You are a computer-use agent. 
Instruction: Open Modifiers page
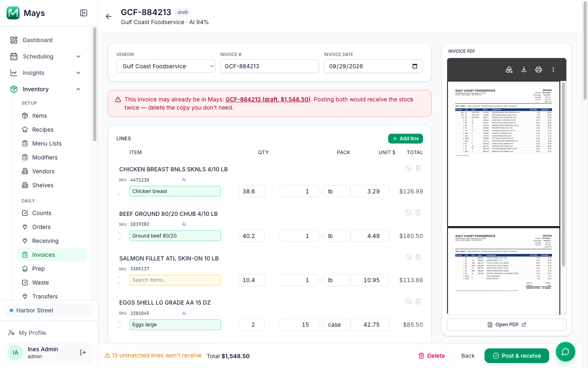(x=51, y=157)
